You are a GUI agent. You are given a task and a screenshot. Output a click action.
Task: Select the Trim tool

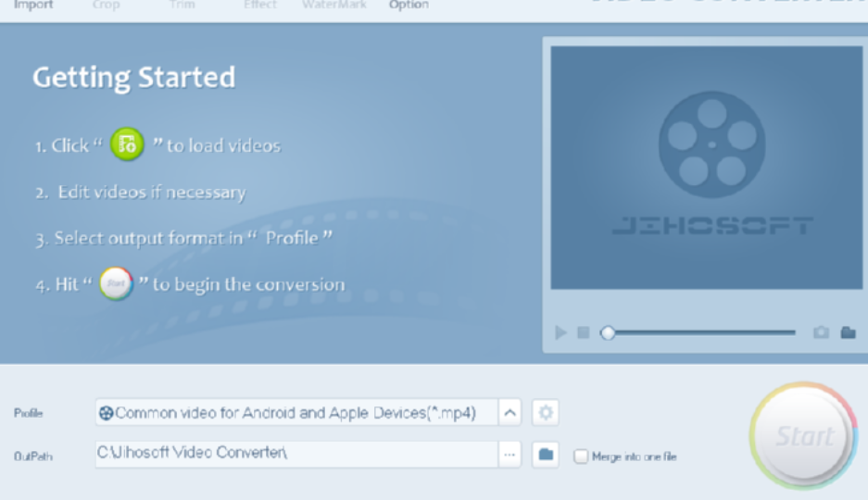coord(182,5)
